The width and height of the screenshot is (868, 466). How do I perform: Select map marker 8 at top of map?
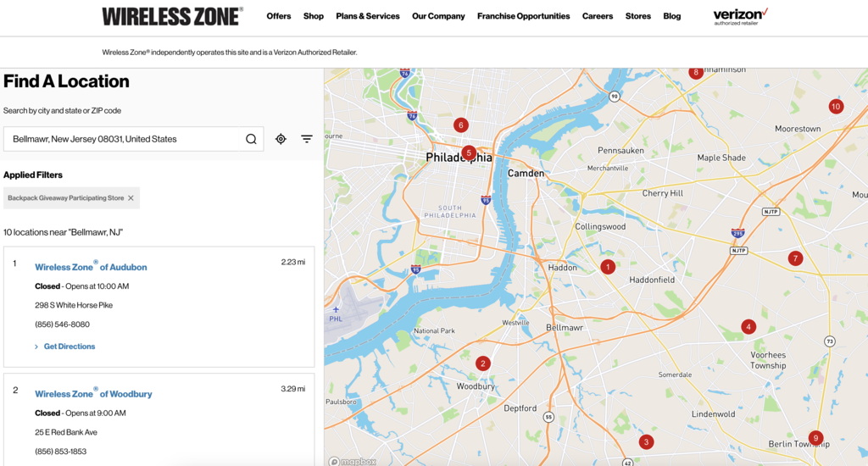pyautogui.click(x=696, y=72)
